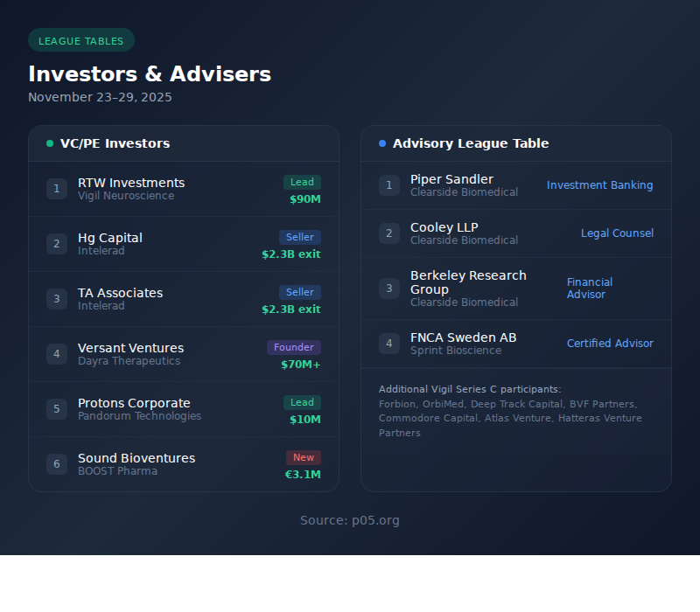The width and height of the screenshot is (700, 612).
Task: Click the rank 6 badge beside Sound Bioventures
Action: tap(57, 464)
